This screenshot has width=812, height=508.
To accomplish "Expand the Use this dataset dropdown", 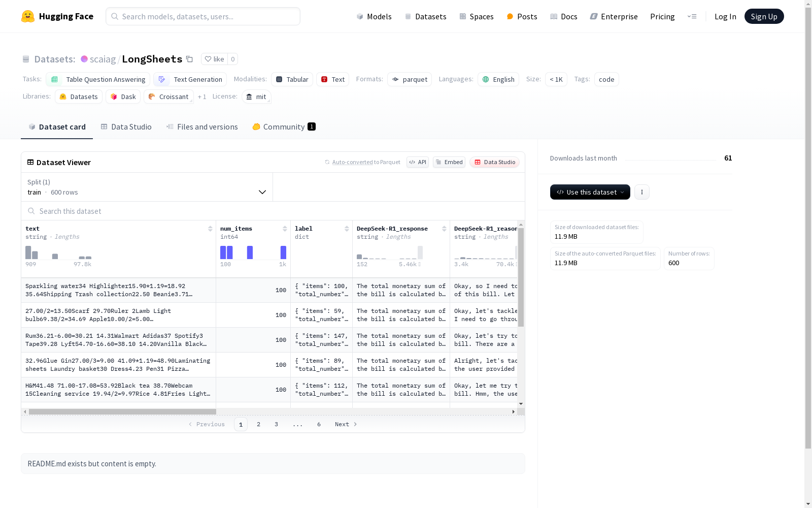I will (x=590, y=192).
